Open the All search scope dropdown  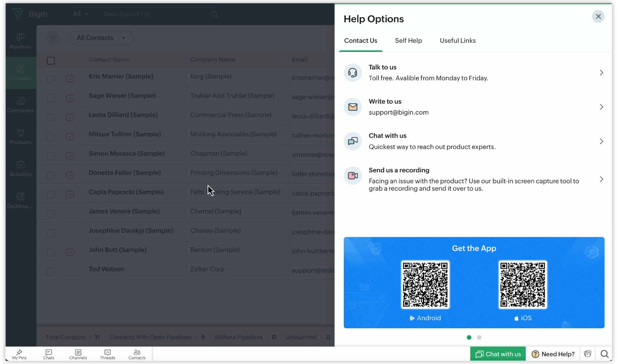click(x=81, y=14)
